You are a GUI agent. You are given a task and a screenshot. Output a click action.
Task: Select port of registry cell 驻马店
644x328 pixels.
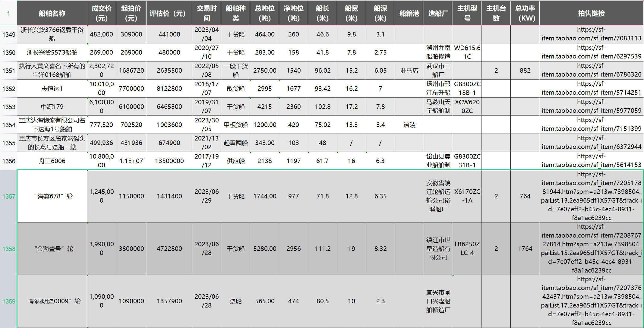click(x=409, y=71)
